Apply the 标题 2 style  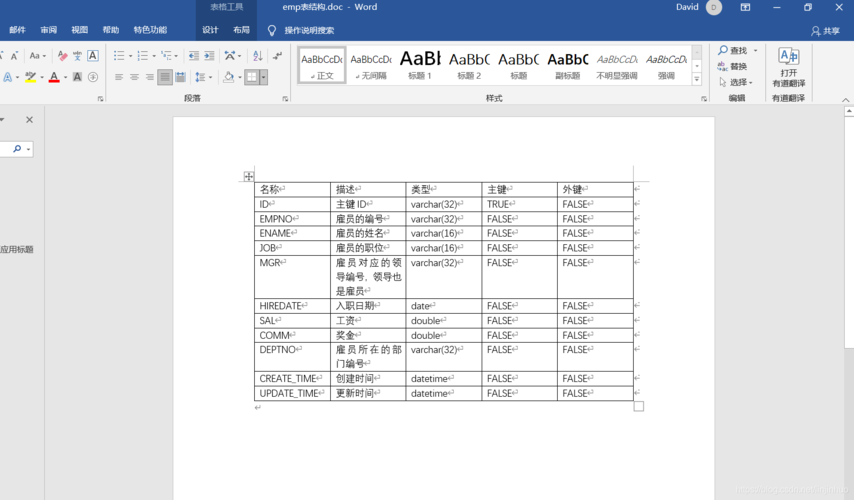[x=469, y=65]
